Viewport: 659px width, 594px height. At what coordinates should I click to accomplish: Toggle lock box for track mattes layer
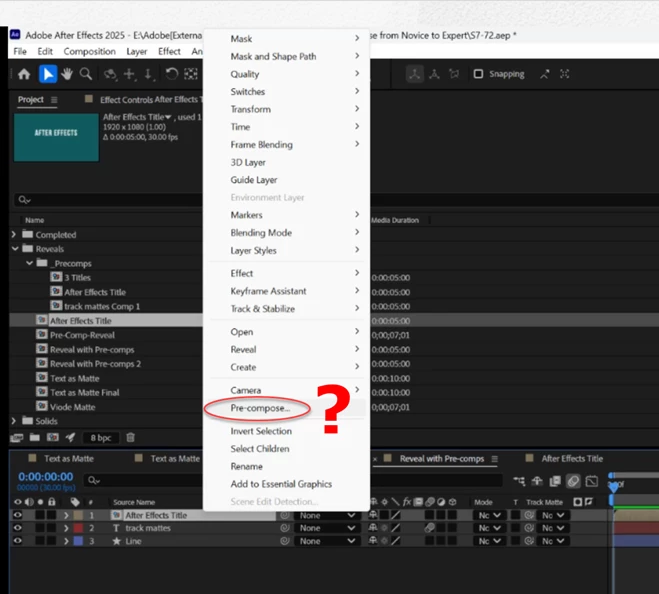pyautogui.click(x=51, y=528)
